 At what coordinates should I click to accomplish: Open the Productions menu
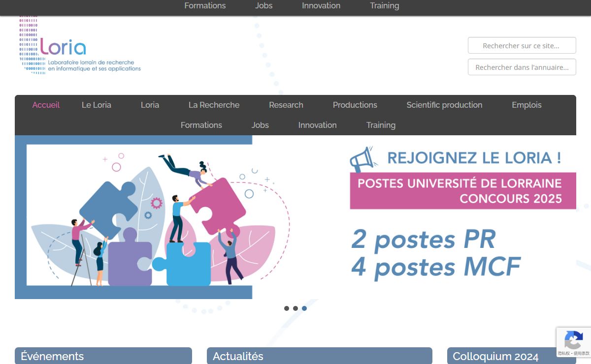pos(355,105)
